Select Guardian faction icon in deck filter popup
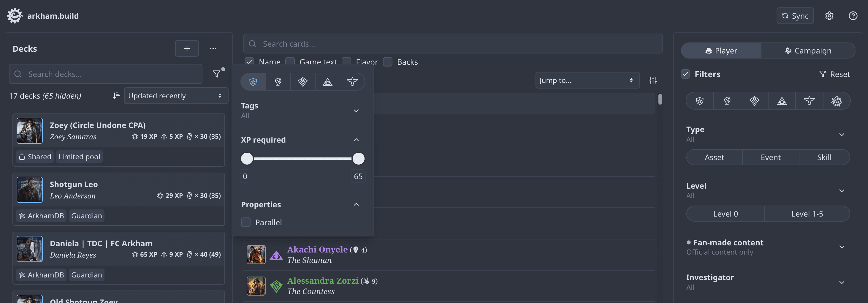The width and height of the screenshot is (868, 303). coord(253,82)
